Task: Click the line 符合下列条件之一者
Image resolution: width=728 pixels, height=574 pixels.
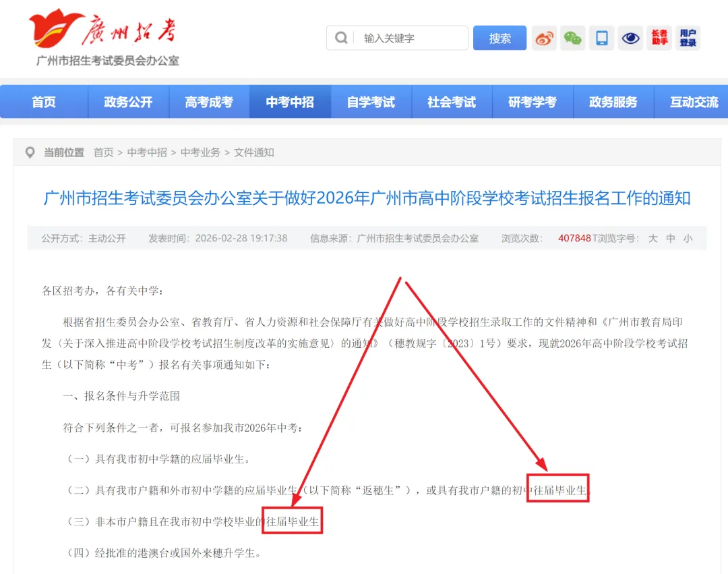Action: click(183, 428)
